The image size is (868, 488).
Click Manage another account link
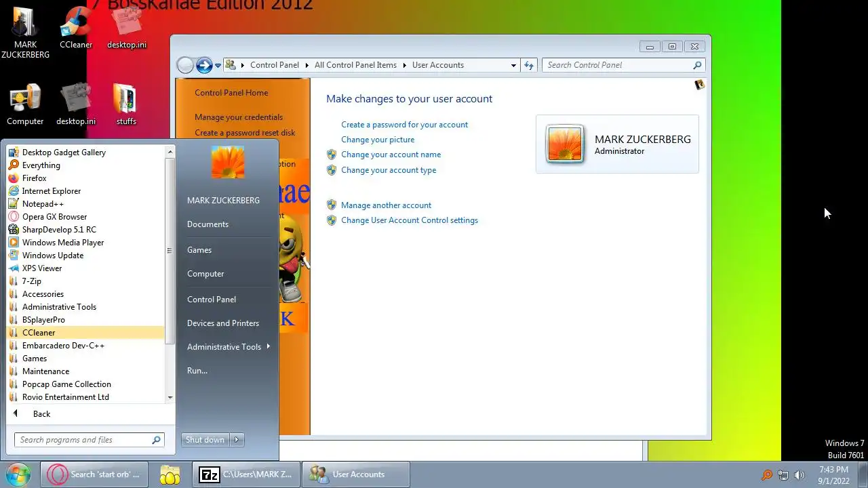[386, 205]
